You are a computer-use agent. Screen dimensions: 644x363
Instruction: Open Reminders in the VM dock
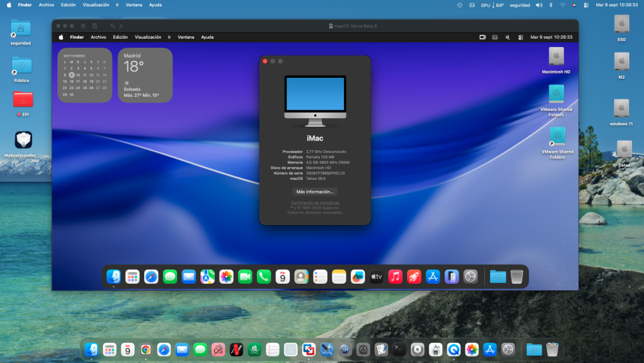click(x=320, y=277)
